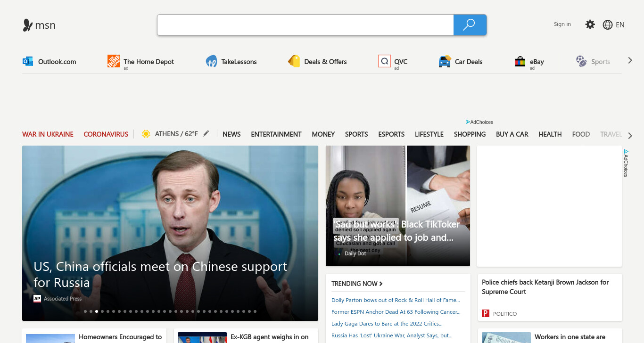This screenshot has width=644, height=343.
Task: Open the BUY A CAR menu item
Action: click(x=512, y=134)
